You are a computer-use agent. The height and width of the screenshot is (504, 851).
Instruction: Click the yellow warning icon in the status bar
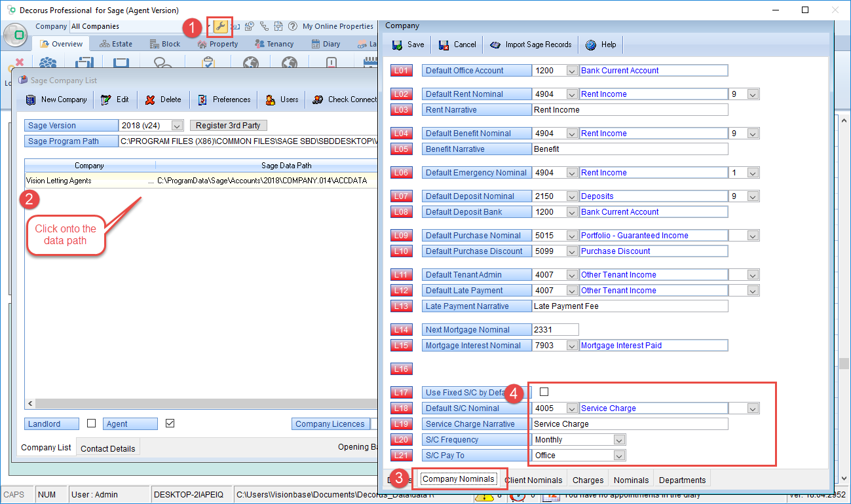[483, 496]
